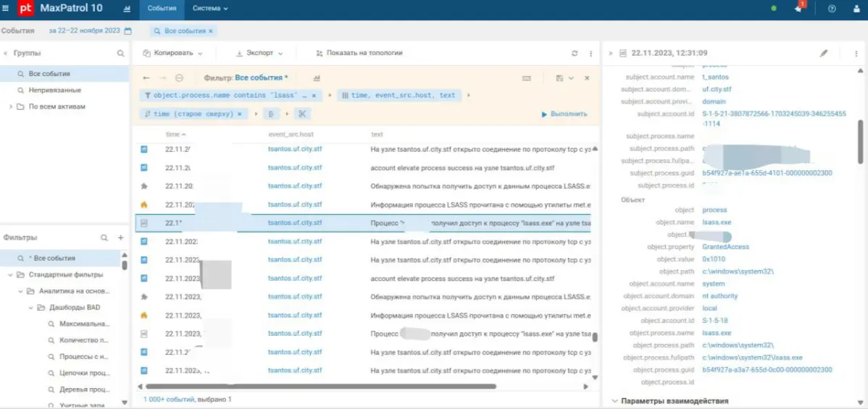Open the 'Максимальна...' filter

[x=84, y=324]
